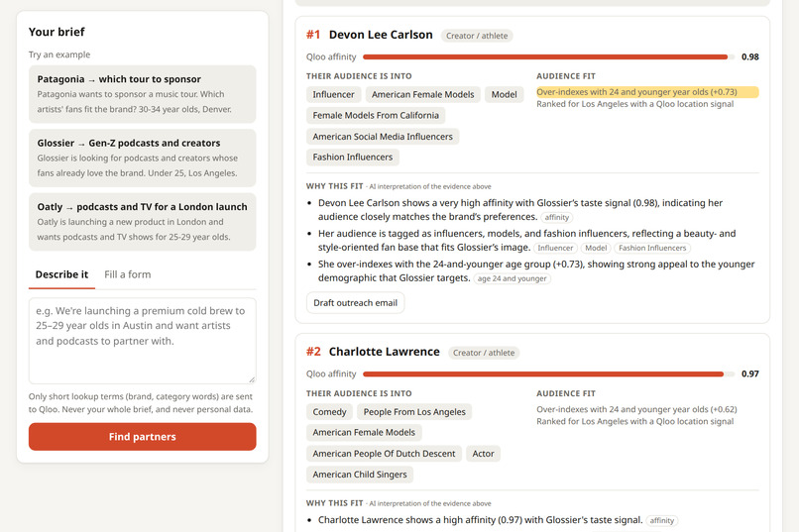Click the Influencer audience tag chip
799x532 pixels.
(x=333, y=95)
